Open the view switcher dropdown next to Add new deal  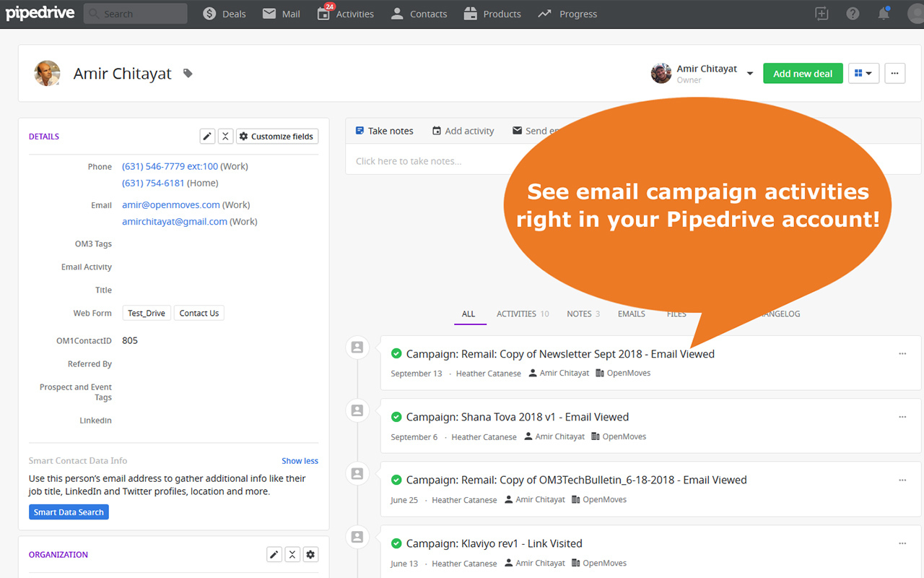point(863,73)
